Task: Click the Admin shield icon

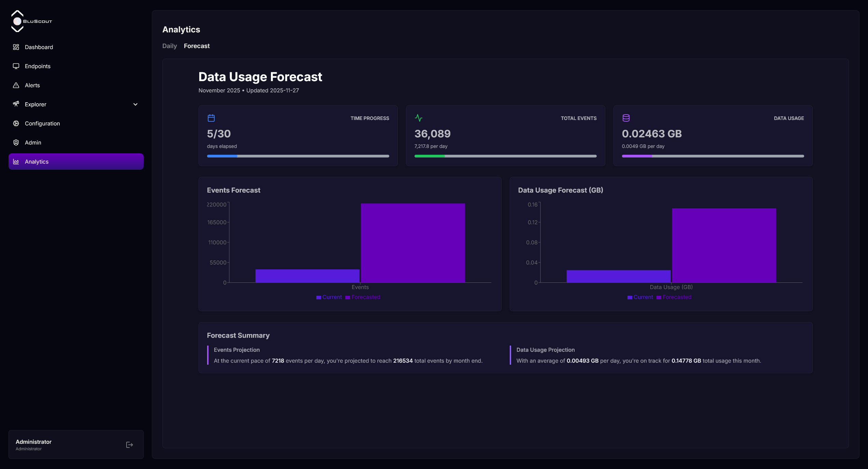Action: pos(16,142)
